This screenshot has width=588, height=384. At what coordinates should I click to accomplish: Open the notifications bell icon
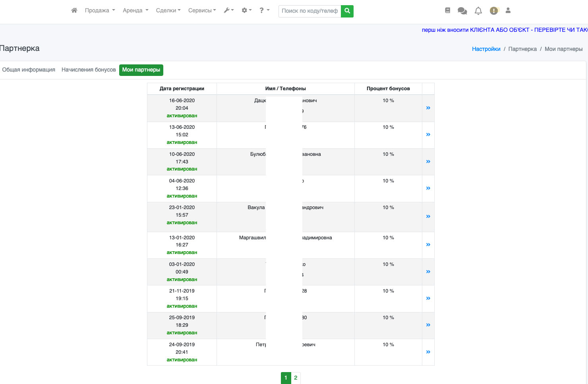(x=478, y=11)
